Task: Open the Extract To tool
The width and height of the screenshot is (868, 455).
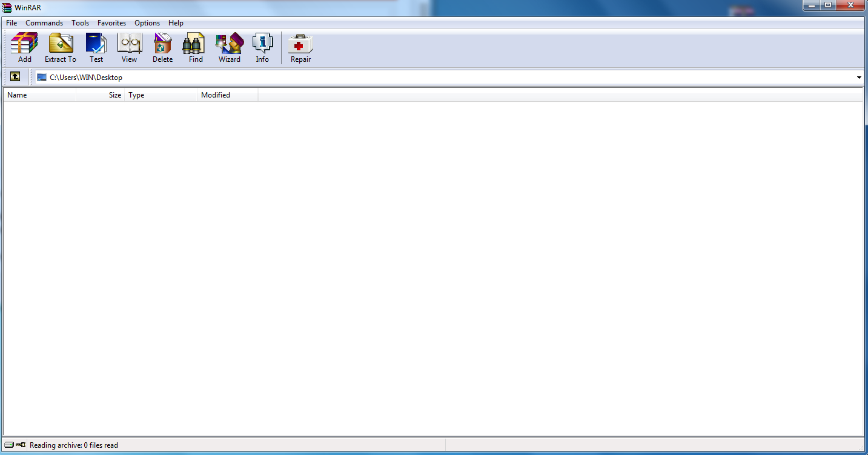Action: 61,48
